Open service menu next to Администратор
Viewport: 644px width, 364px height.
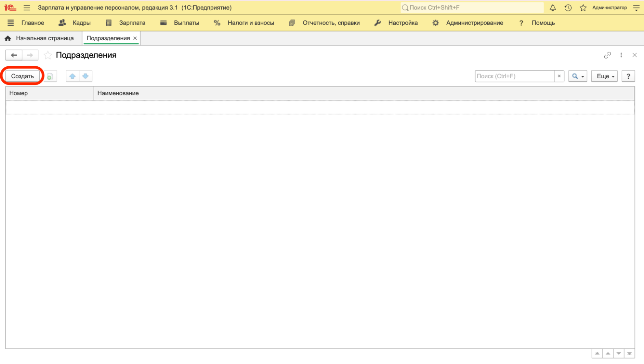coord(636,8)
